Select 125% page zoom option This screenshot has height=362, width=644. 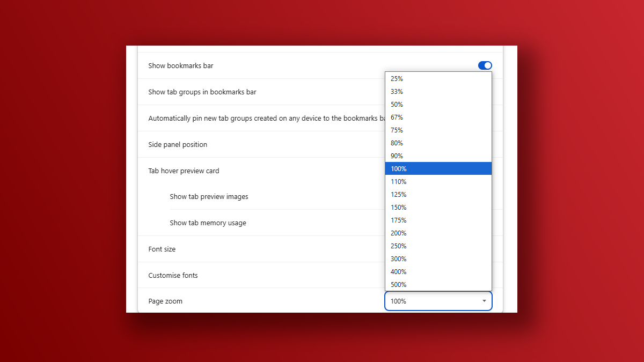coord(438,195)
